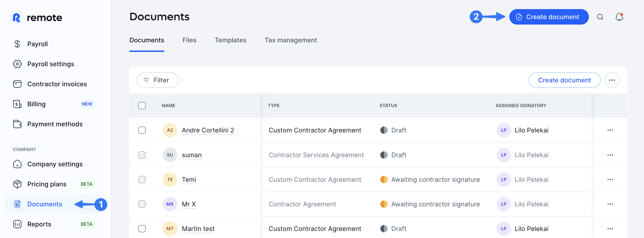The height and width of the screenshot is (238, 644).
Task: Click the Documents file icon in sidebar
Action: pyautogui.click(x=17, y=204)
